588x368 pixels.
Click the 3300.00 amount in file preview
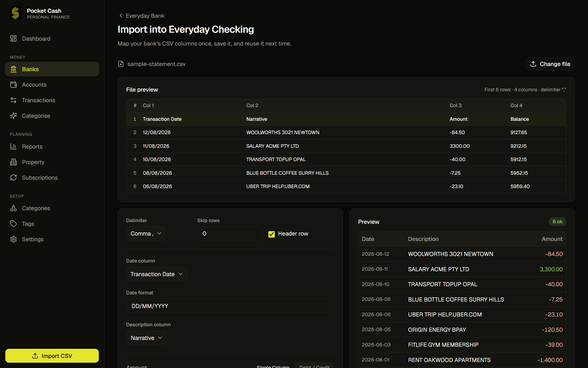[460, 146]
